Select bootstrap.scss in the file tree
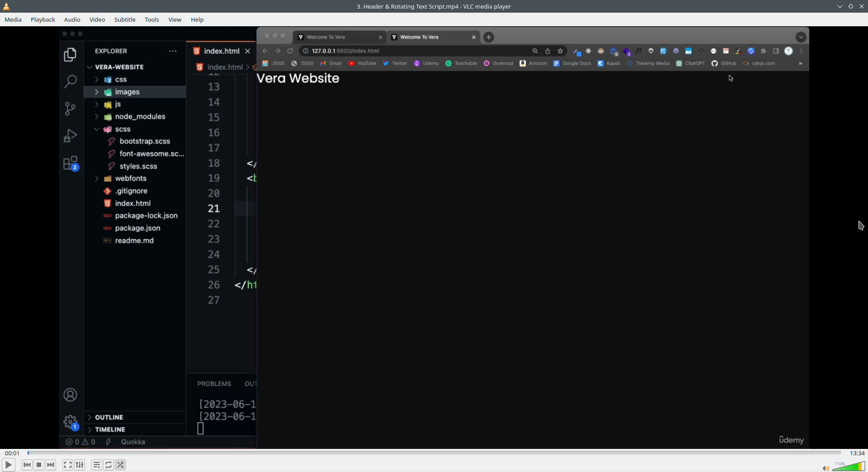The image size is (868, 472). click(145, 141)
